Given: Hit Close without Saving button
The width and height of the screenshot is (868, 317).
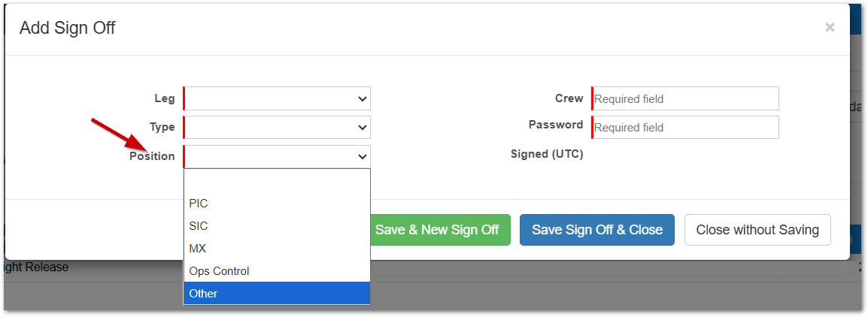Looking at the screenshot, I should pos(757,230).
